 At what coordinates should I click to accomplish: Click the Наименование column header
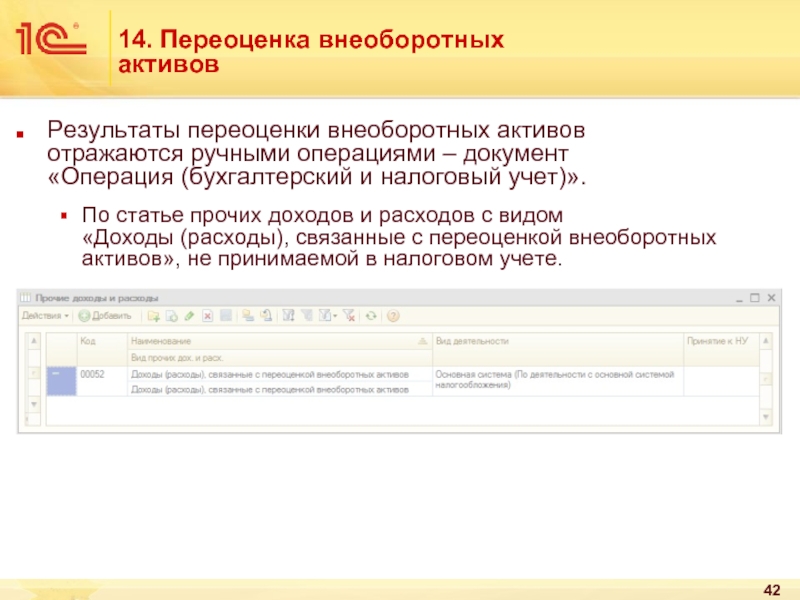[x=279, y=341]
